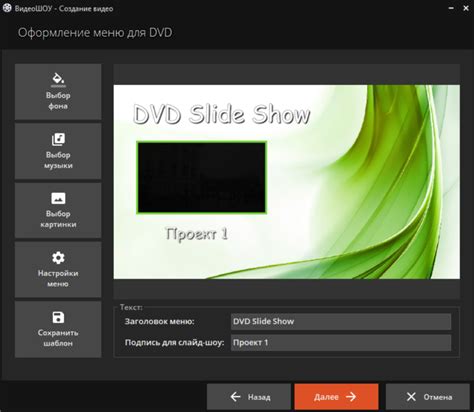Click the Заголовок меню text field
This screenshot has height=412, width=474.
(x=341, y=321)
